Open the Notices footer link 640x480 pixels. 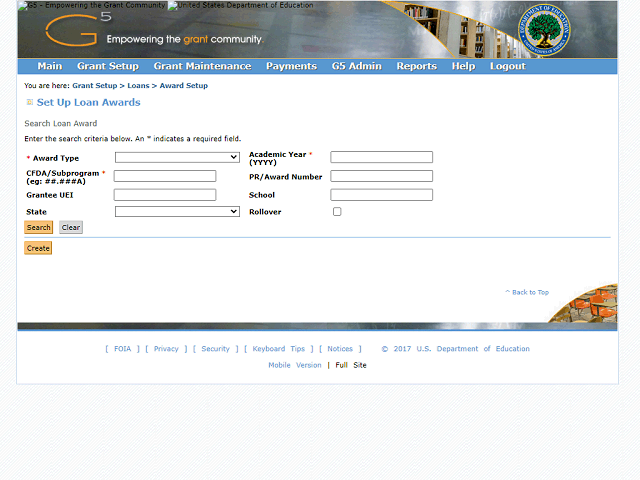pyautogui.click(x=340, y=349)
